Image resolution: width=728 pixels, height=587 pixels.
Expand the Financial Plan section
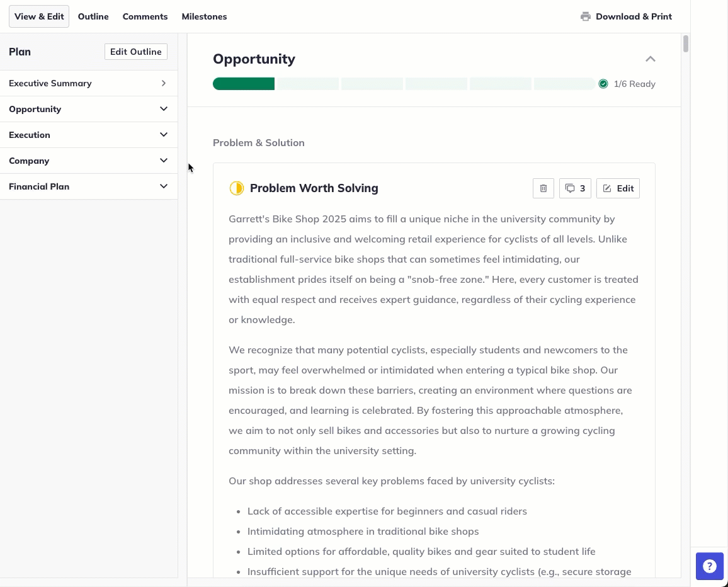pyautogui.click(x=163, y=186)
